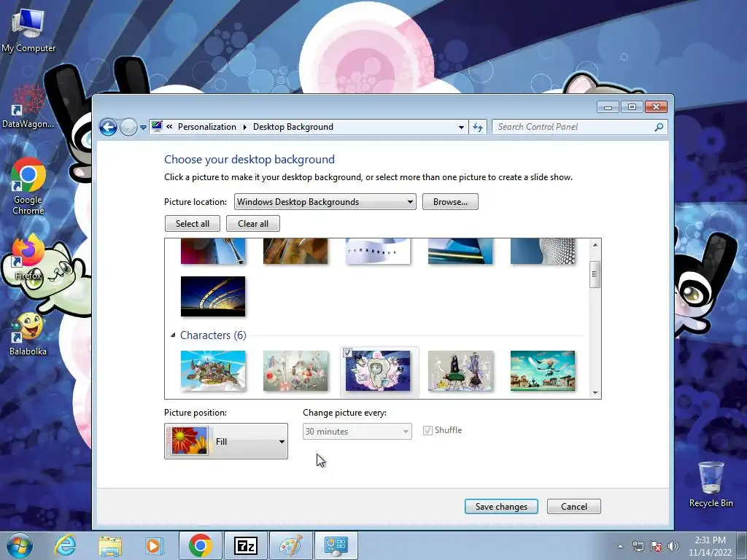Collapse the Characters (6) group

tap(173, 335)
